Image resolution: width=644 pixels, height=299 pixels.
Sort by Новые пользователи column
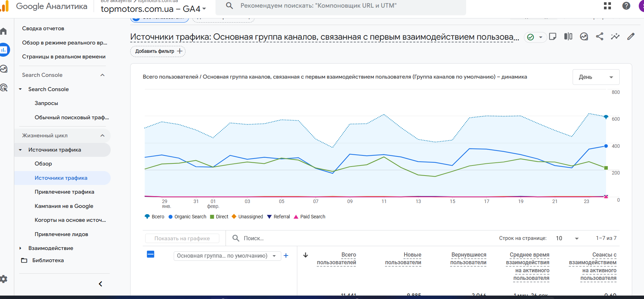tap(403, 259)
